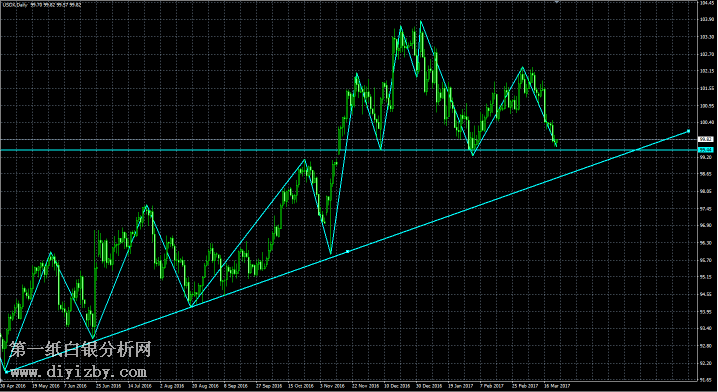Click the www.diyizby.com watermark link

78,372
